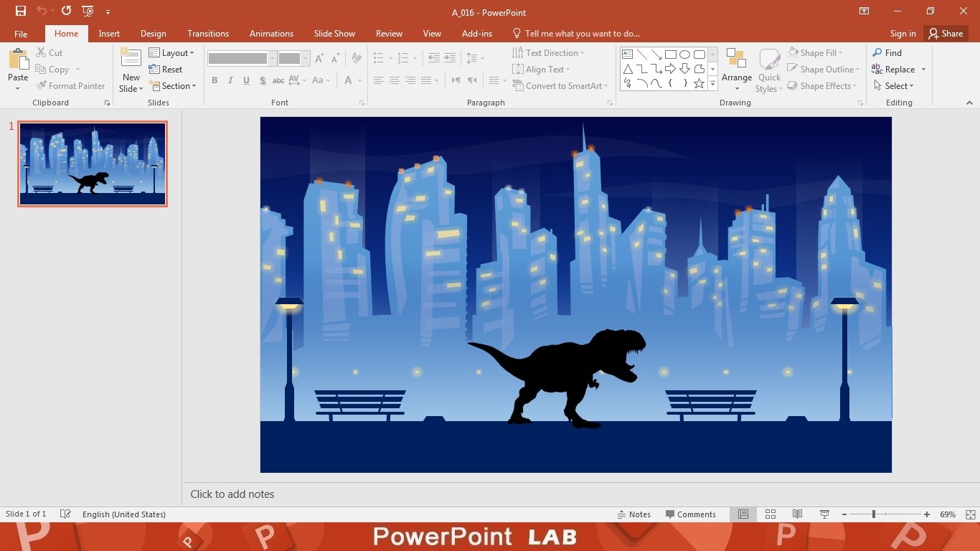The width and height of the screenshot is (980, 551).
Task: Switch to Slide Sorter view
Action: (771, 514)
